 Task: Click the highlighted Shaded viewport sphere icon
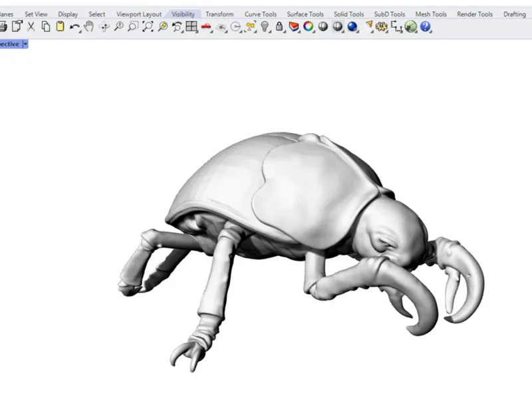[x=338, y=27]
